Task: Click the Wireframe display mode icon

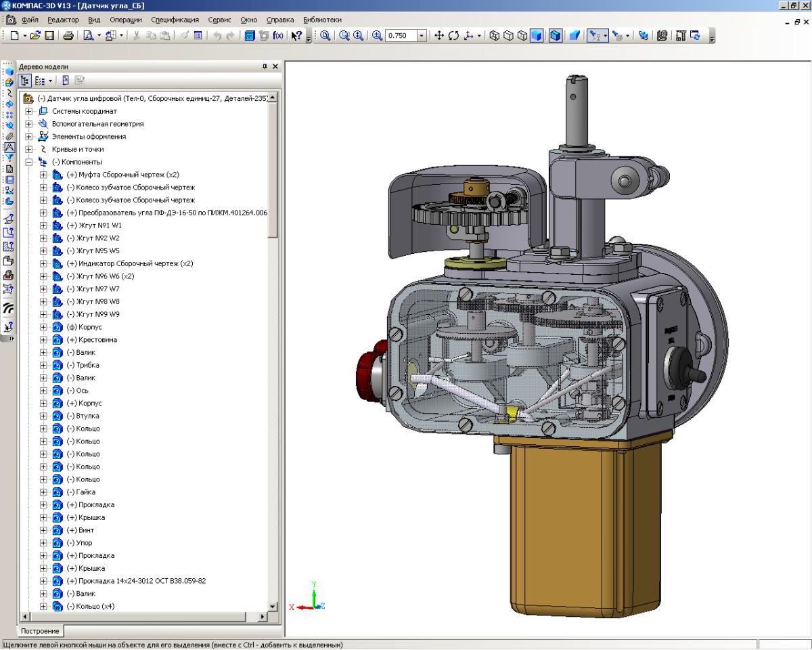Action: 495,36
